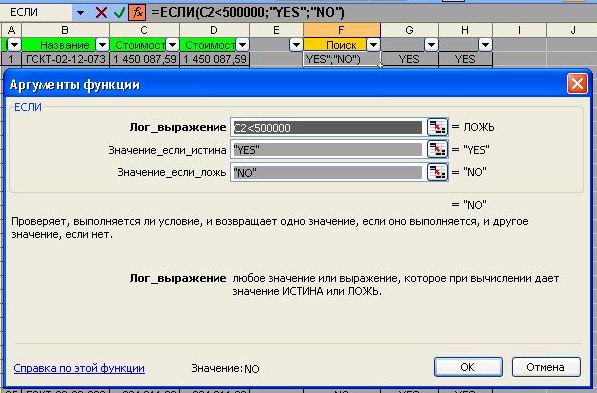Select column F header
Viewport: 597px width, 393px height.
point(342,30)
